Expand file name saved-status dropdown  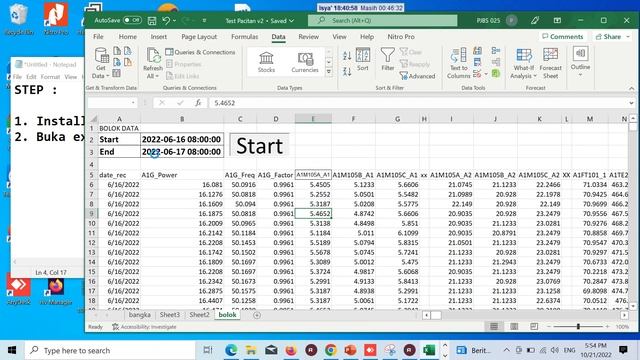pos(291,20)
